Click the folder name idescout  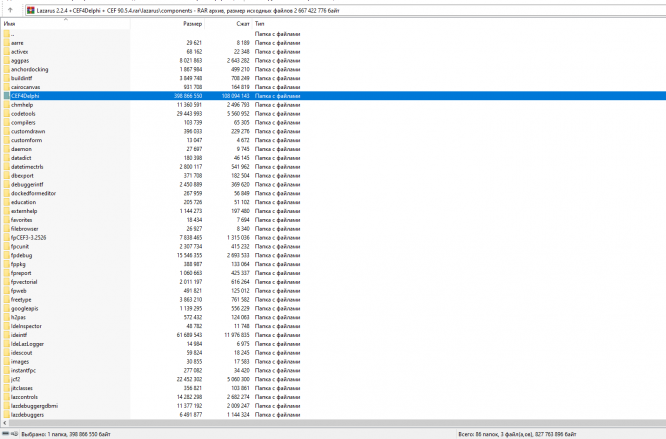[21, 353]
